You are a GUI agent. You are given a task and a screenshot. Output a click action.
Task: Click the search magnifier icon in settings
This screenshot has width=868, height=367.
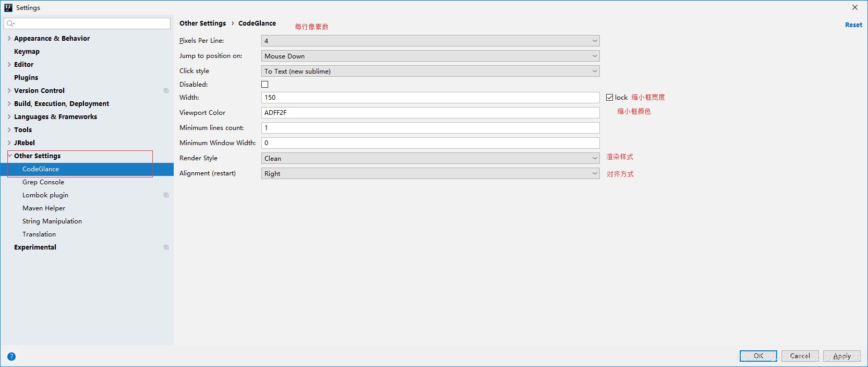10,23
